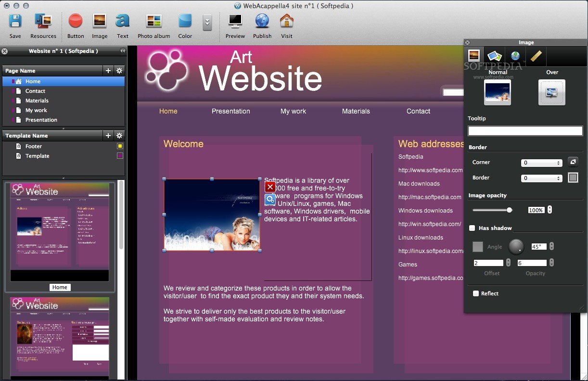Open the Border value dropdown

542,178
